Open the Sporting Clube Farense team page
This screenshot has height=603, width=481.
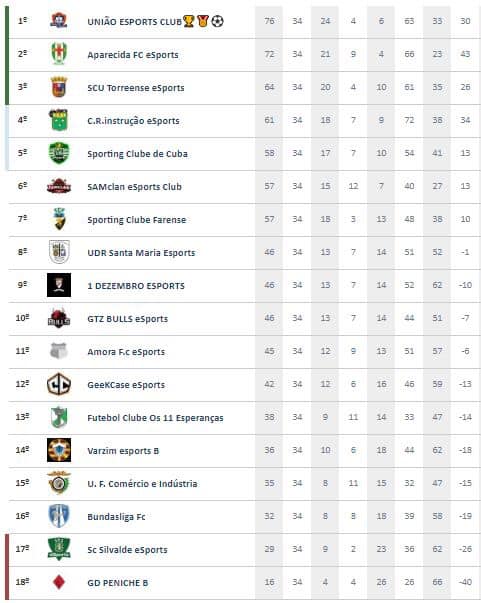(x=136, y=220)
